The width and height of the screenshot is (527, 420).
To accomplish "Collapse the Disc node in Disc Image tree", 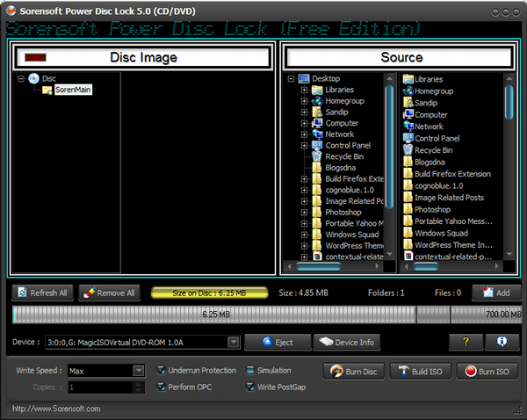I will point(21,79).
